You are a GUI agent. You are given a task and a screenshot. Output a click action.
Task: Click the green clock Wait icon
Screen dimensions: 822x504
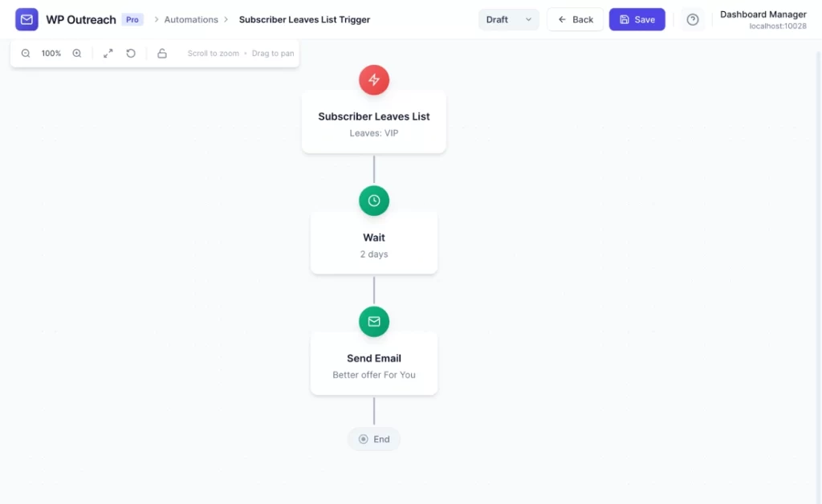tap(374, 201)
